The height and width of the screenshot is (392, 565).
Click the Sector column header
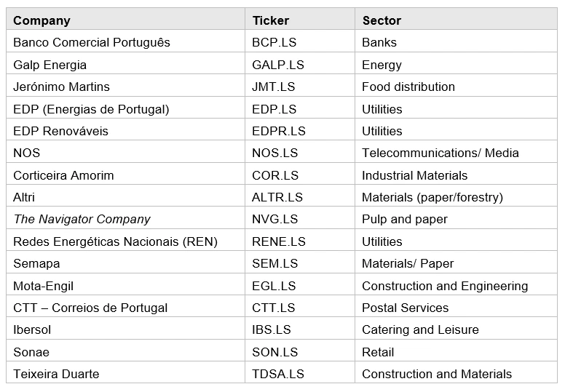456,19
